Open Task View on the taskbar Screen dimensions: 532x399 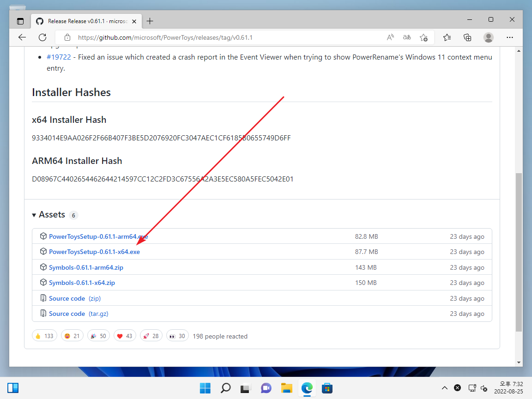click(245, 388)
